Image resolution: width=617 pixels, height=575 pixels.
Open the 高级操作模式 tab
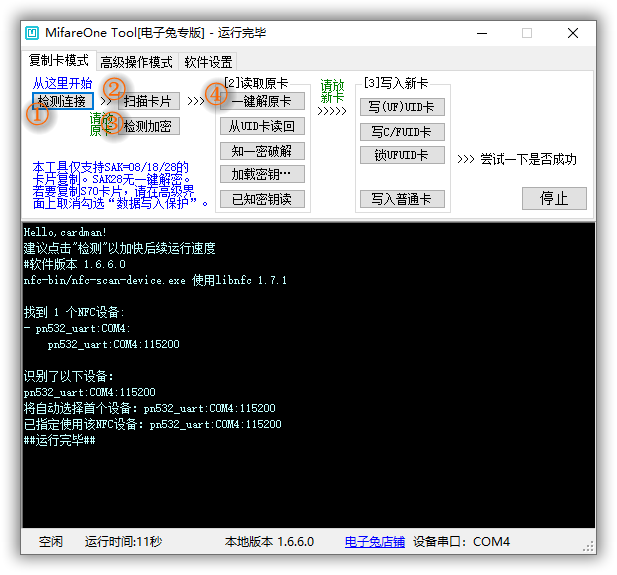136,62
